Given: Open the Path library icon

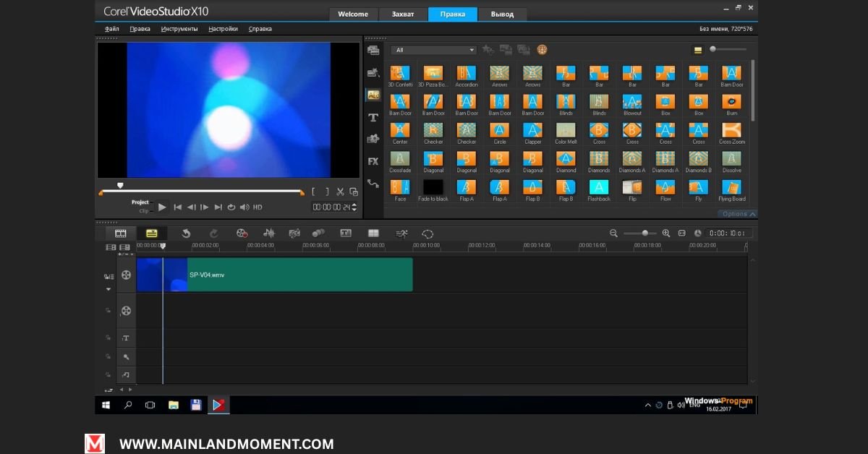Looking at the screenshot, I should point(373,184).
